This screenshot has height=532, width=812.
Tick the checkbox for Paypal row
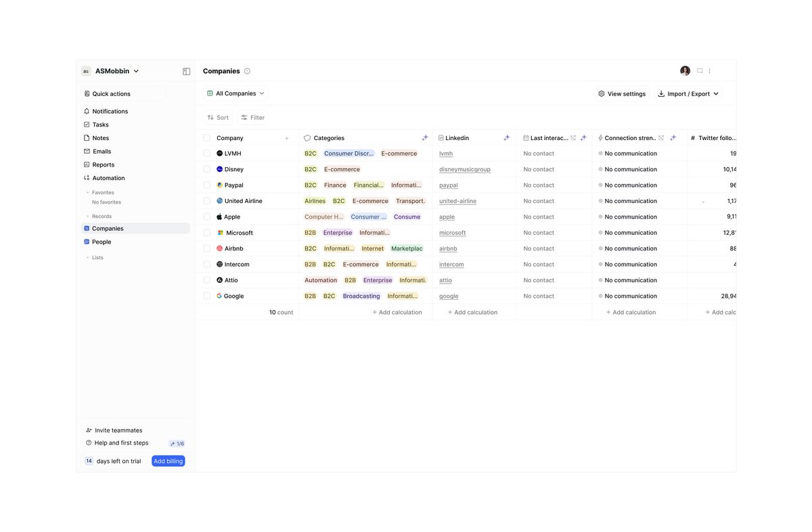pos(207,185)
